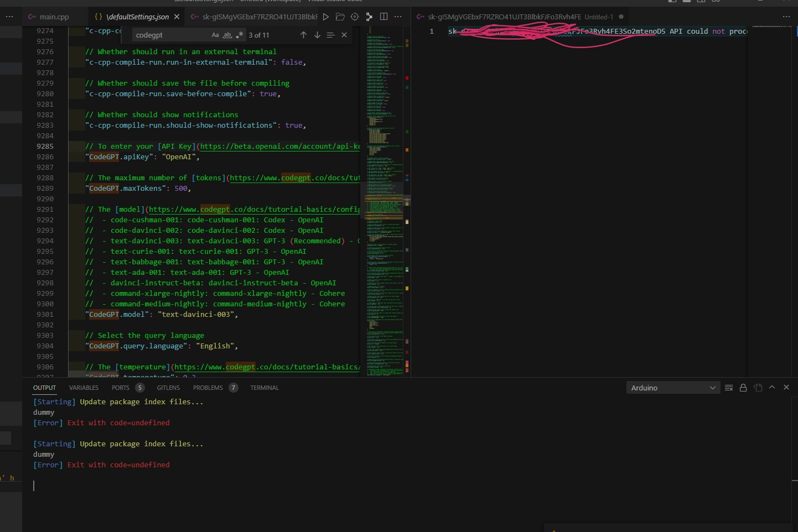Jump to next search match arrow
This screenshot has height=532, width=798.
click(x=317, y=35)
